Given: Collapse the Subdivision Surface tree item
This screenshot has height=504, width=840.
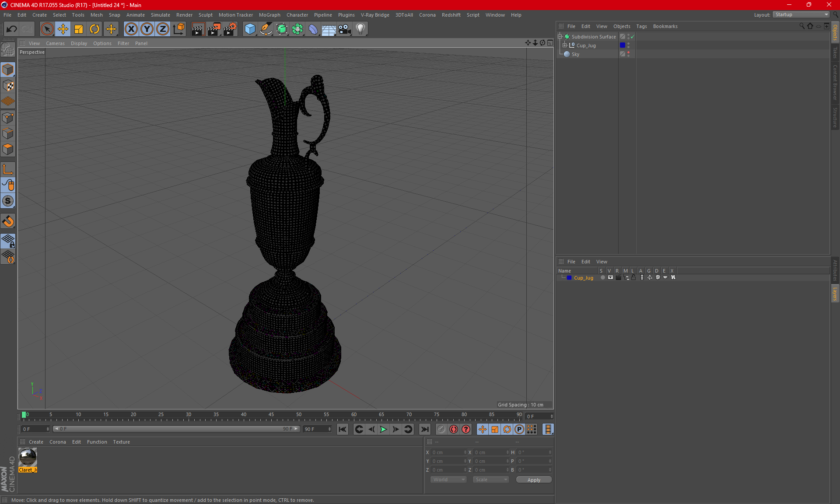Looking at the screenshot, I should 560,37.
